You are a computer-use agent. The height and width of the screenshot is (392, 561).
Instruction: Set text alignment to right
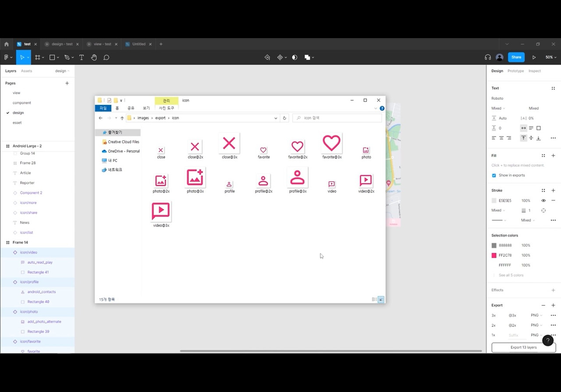[x=509, y=138]
